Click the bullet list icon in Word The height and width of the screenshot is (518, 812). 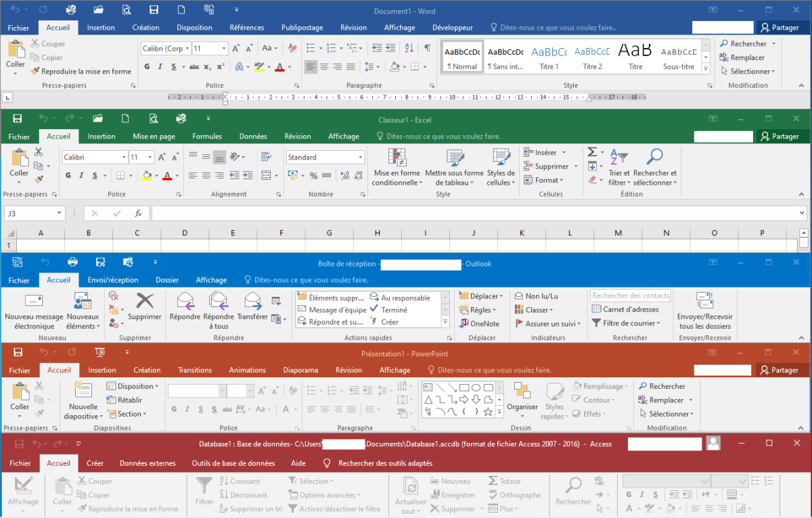click(311, 48)
